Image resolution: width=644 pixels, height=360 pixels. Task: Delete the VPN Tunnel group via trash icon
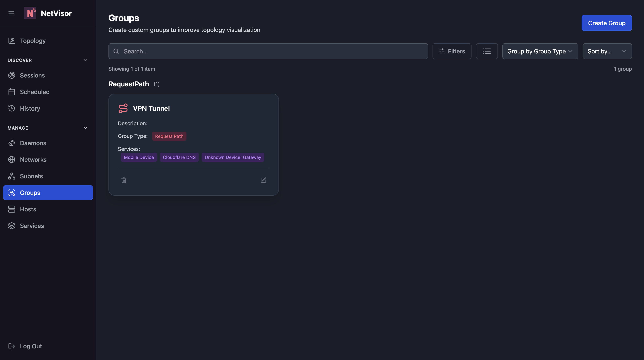124,180
